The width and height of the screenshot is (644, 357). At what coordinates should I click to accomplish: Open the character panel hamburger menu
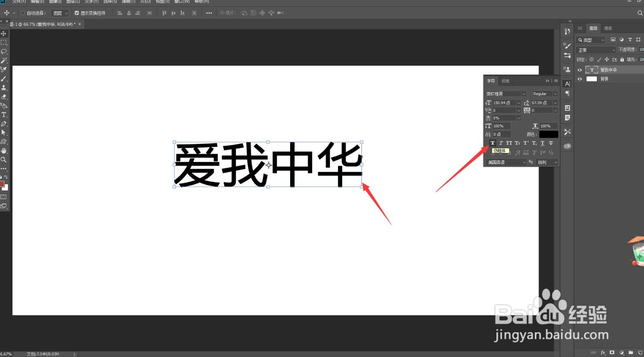pos(556,81)
